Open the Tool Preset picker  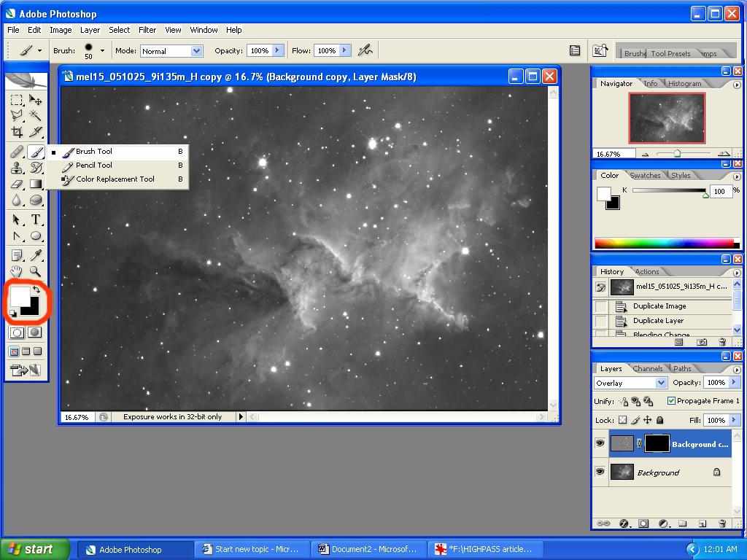pyautogui.click(x=31, y=50)
